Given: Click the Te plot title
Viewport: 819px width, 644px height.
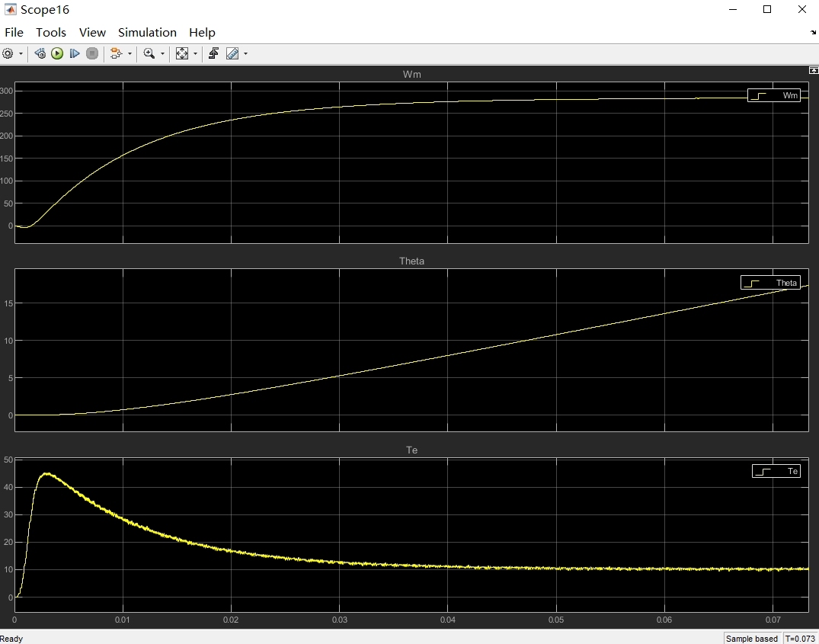Looking at the screenshot, I should [411, 450].
